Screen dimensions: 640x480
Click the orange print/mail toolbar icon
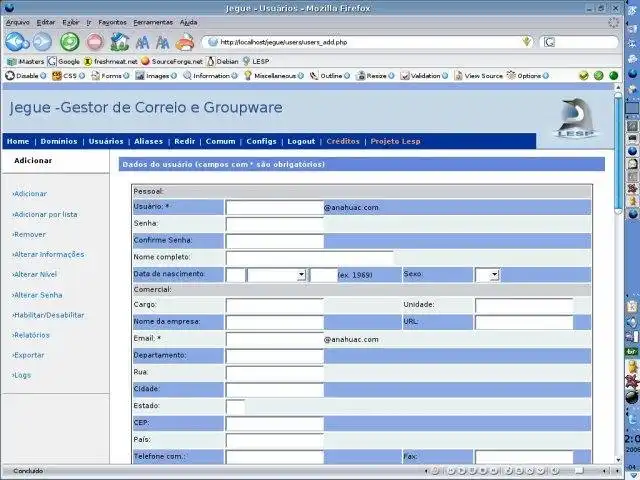tap(185, 42)
